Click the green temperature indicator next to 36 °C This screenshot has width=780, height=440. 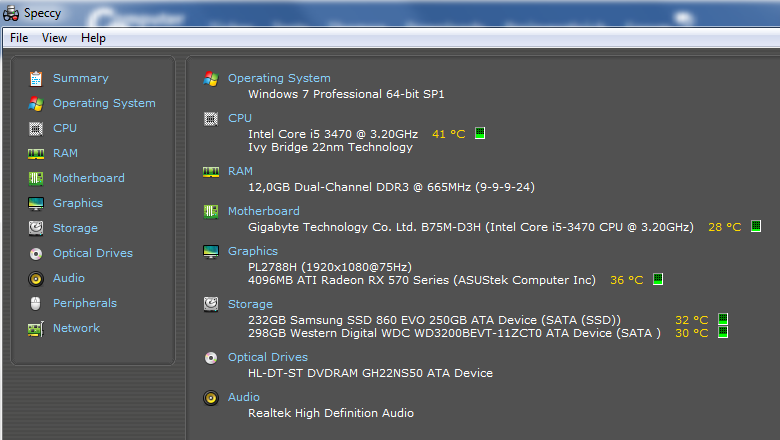(658, 279)
